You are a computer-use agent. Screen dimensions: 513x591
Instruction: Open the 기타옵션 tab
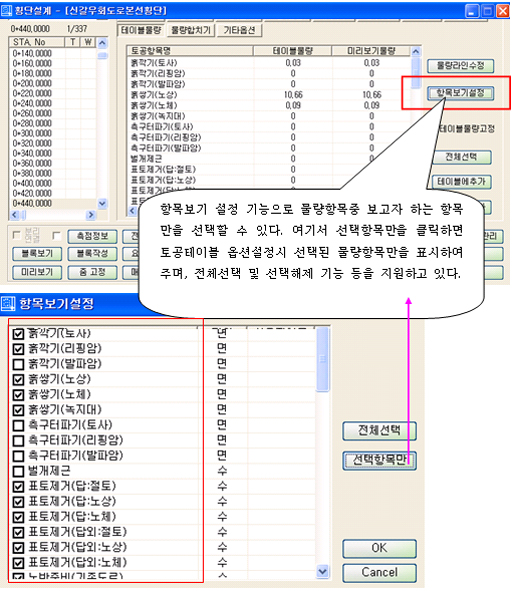coord(239,30)
